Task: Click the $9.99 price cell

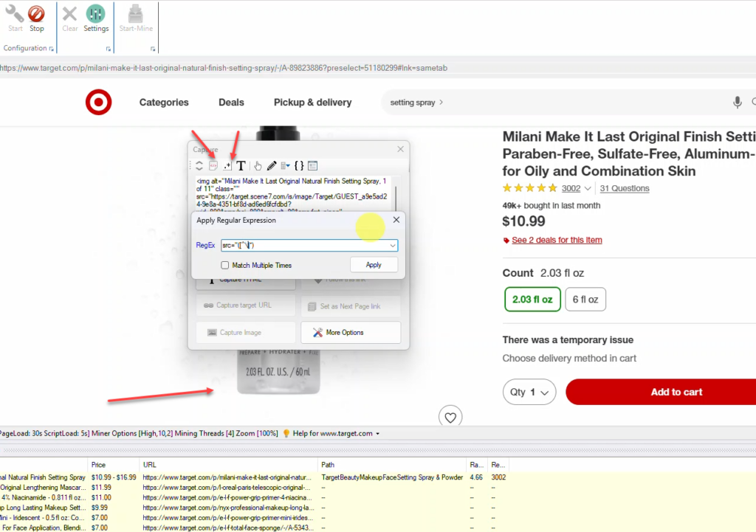Action: [x=100, y=508]
